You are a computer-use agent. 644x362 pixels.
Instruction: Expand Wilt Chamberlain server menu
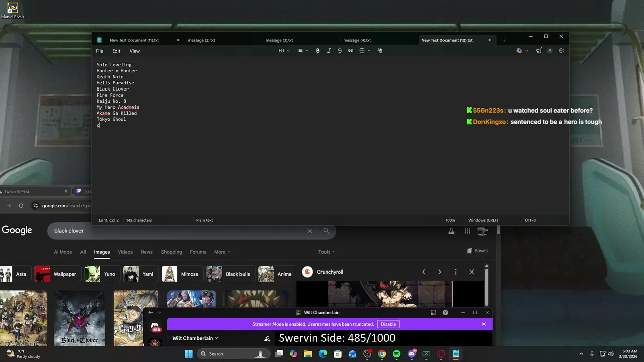(195, 338)
